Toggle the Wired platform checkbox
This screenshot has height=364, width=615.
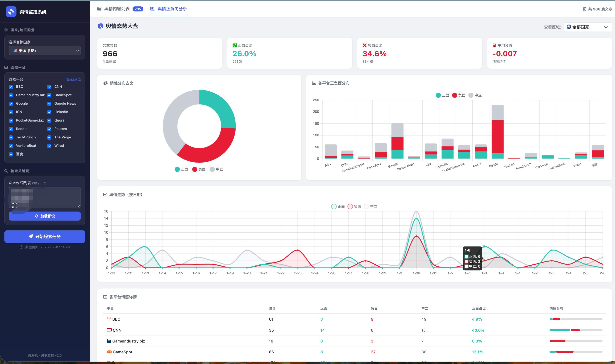[x=49, y=146]
